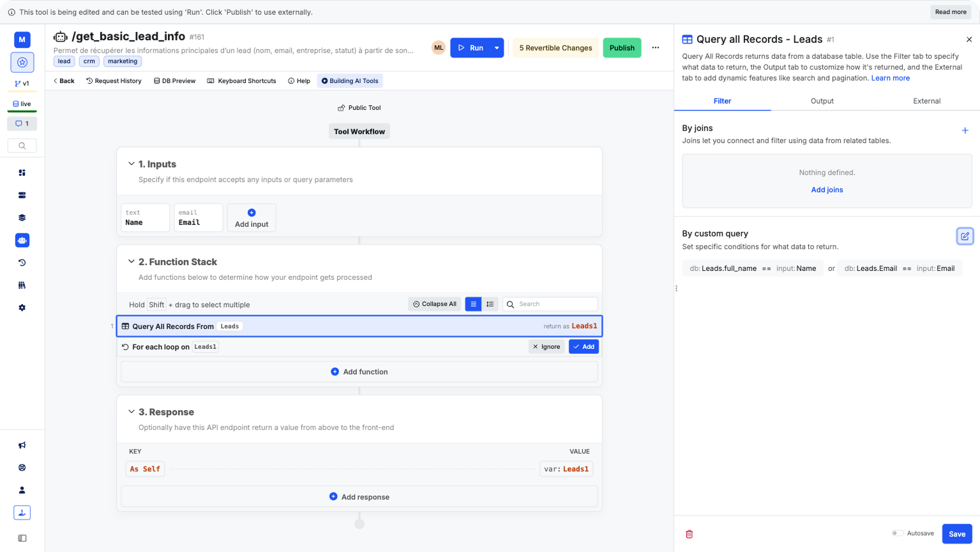This screenshot has width=980, height=552.
Task: Open Keyboard Shortcuts
Action: point(242,81)
